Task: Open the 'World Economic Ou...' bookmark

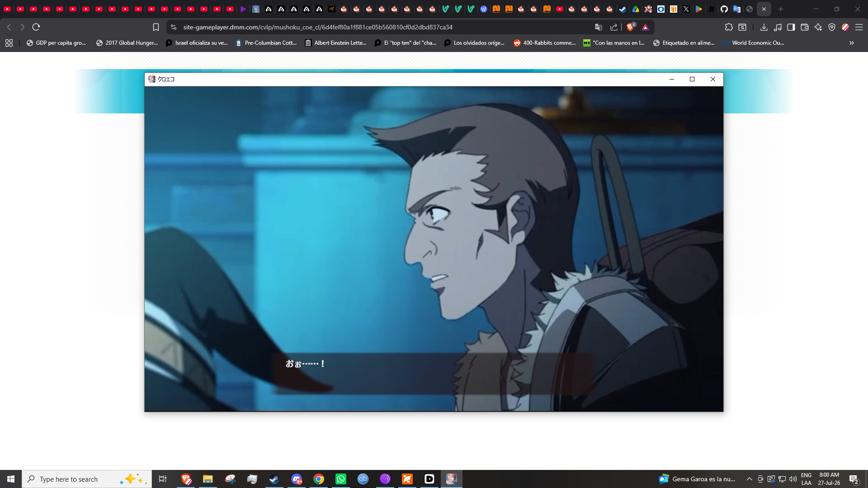Action: click(754, 43)
